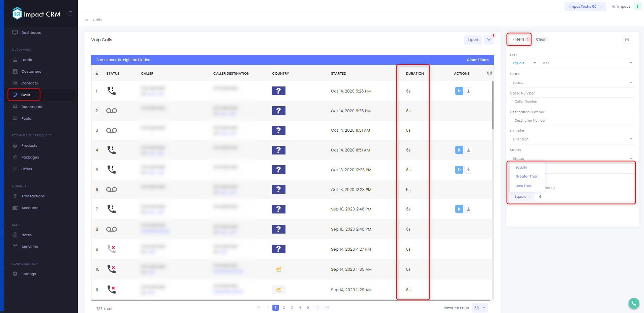Screen dimensions: 644x313
Task: Download the recording of call row 4
Action: 468,150
